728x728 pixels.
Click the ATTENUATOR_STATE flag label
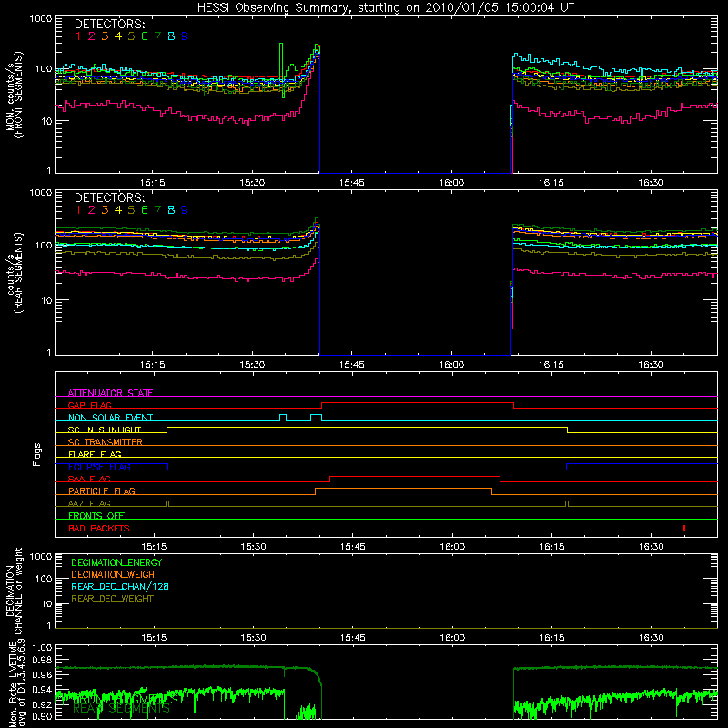click(x=110, y=393)
